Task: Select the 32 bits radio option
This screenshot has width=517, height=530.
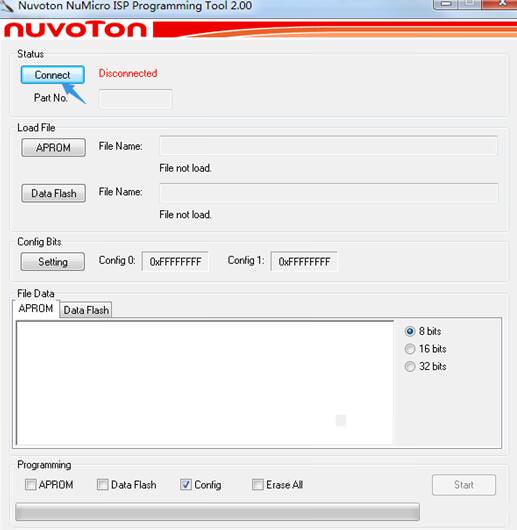Action: tap(410, 366)
